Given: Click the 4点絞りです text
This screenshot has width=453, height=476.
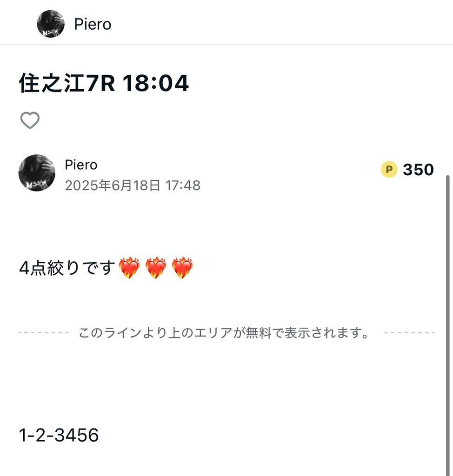Looking at the screenshot, I should pyautogui.click(x=67, y=268).
